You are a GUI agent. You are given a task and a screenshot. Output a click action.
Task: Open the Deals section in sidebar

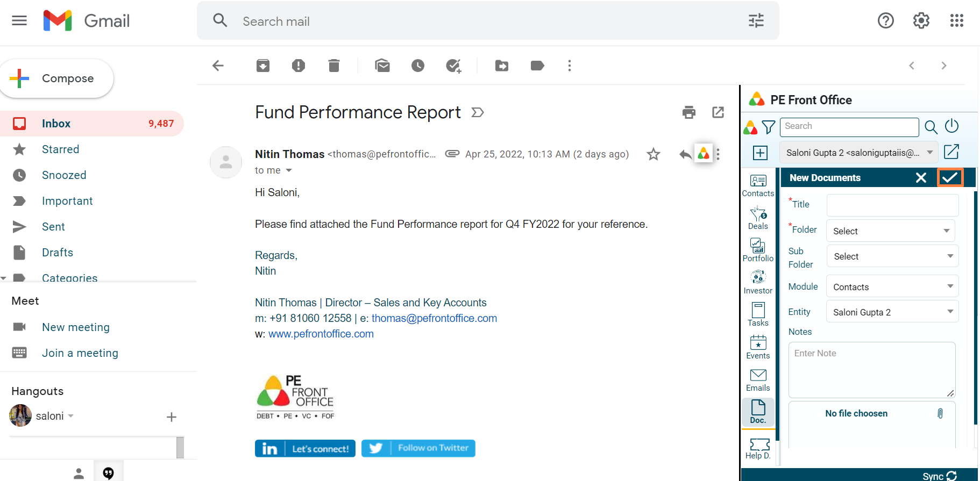click(758, 218)
